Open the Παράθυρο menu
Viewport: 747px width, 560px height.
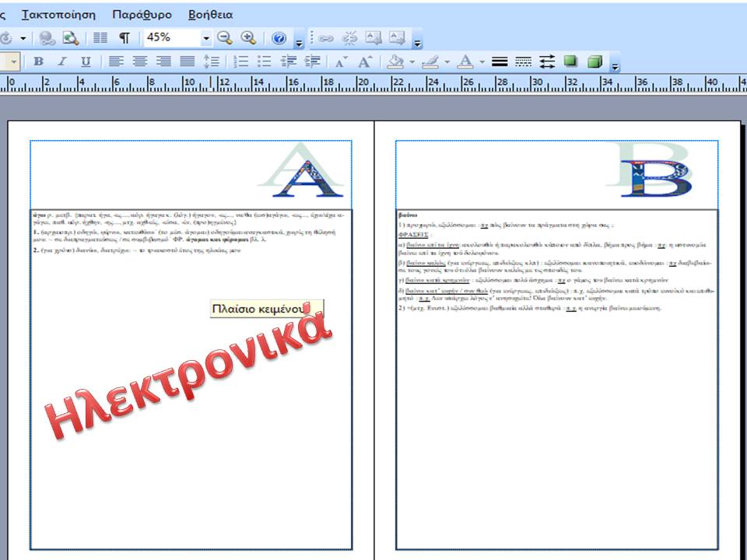click(142, 15)
